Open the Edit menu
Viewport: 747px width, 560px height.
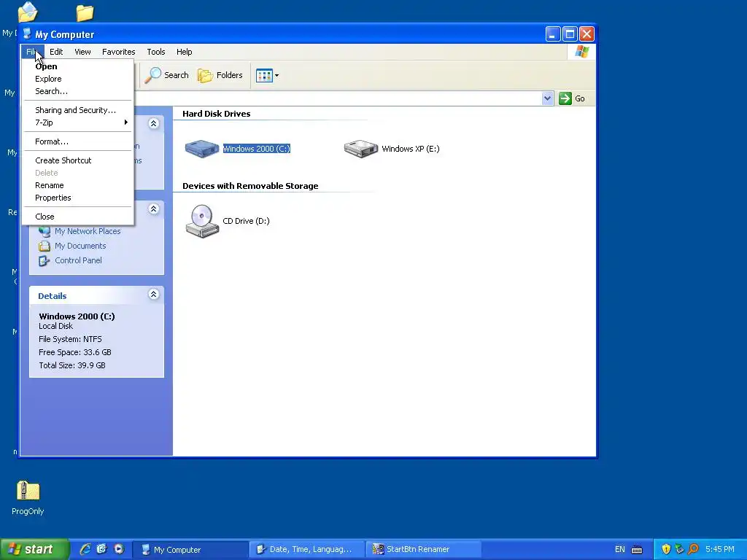click(56, 52)
